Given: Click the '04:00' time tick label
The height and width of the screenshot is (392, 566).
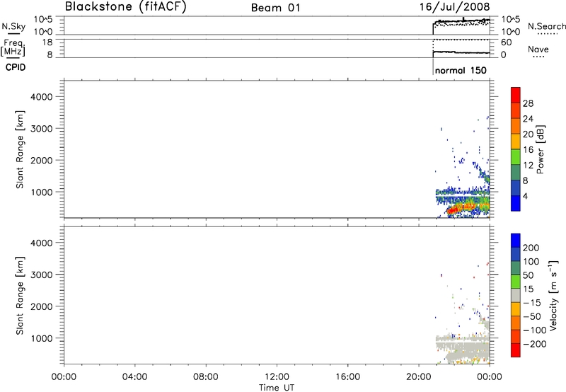Looking at the screenshot, I should pyautogui.click(x=134, y=377).
